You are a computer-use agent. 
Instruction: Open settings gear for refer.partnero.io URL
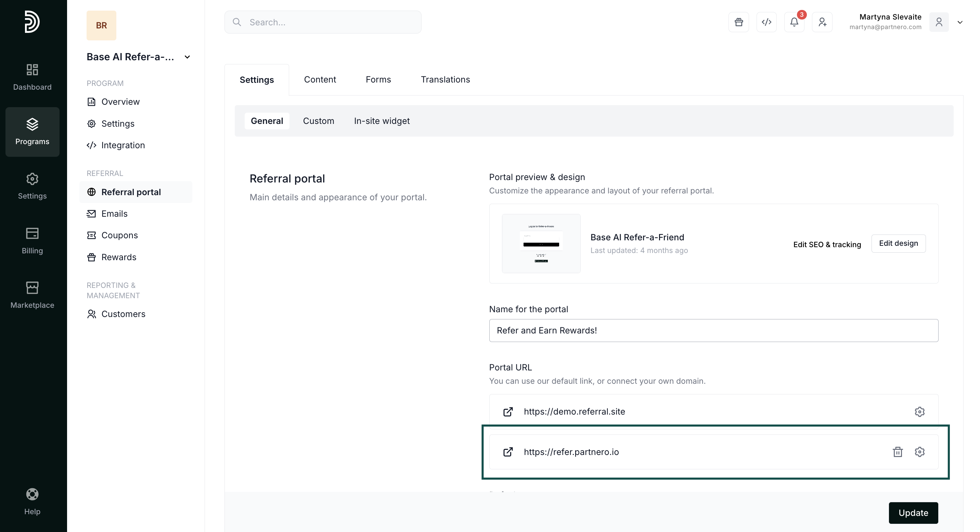(x=919, y=452)
